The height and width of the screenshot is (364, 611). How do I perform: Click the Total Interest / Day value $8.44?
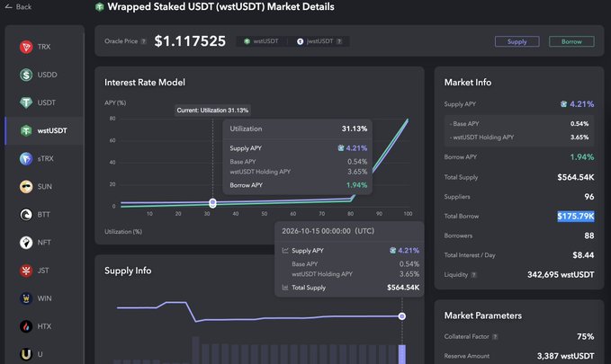[583, 255]
